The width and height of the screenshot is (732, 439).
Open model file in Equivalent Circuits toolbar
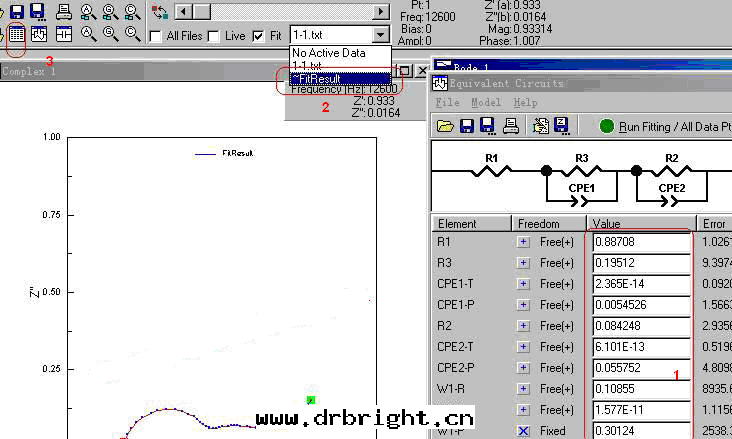coord(445,126)
